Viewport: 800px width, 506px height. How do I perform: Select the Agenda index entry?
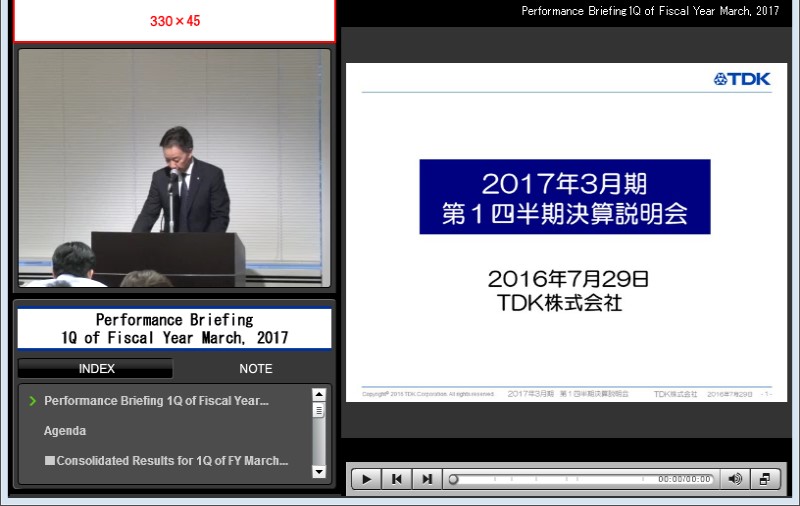click(x=65, y=431)
